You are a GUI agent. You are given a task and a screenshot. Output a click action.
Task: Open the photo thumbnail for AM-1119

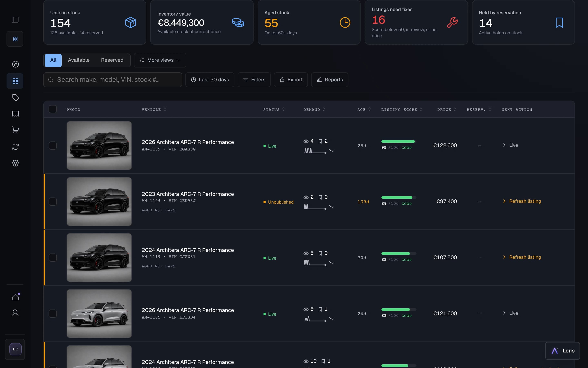coord(99,258)
